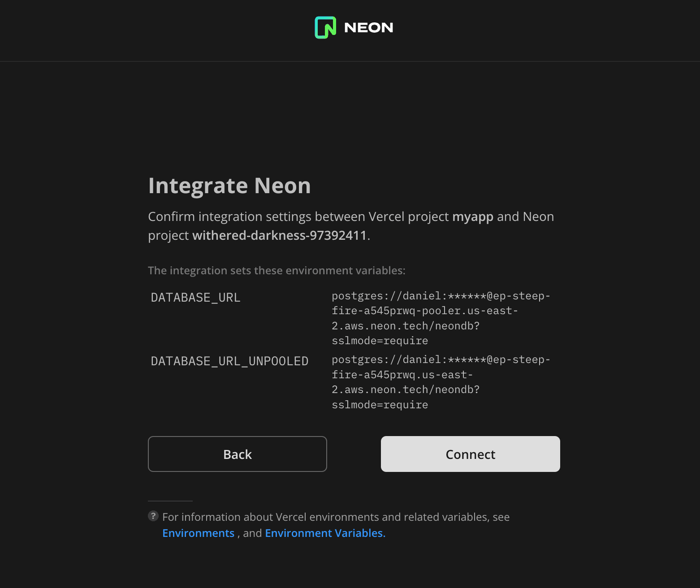The height and width of the screenshot is (588, 700).
Task: Click the Back button
Action: coord(237,454)
